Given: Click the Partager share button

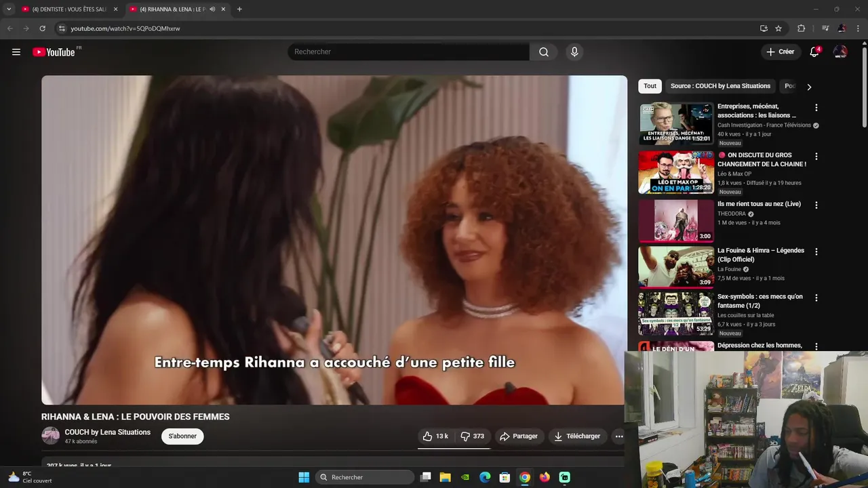Looking at the screenshot, I should (x=518, y=436).
